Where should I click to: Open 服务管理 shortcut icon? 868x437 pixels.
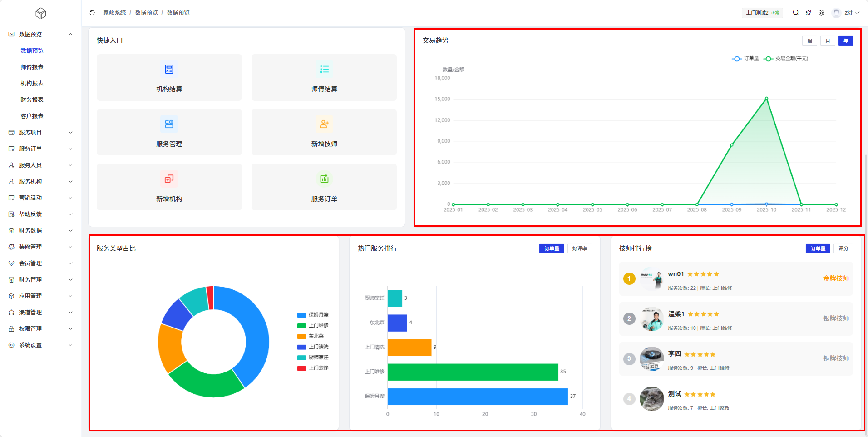169,124
